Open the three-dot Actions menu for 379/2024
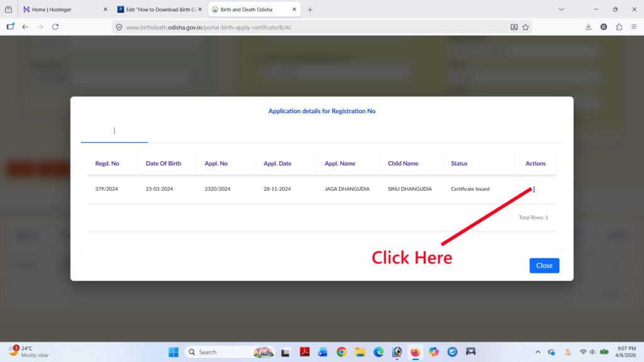644x362 pixels. click(534, 189)
